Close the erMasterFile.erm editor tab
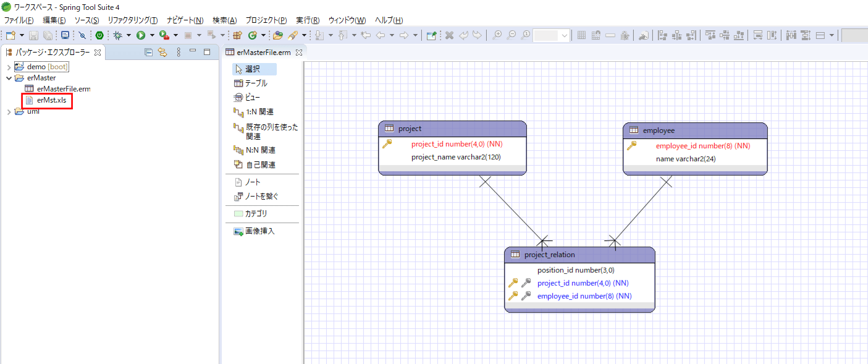Screen dimensions: 868x364 [x=298, y=53]
